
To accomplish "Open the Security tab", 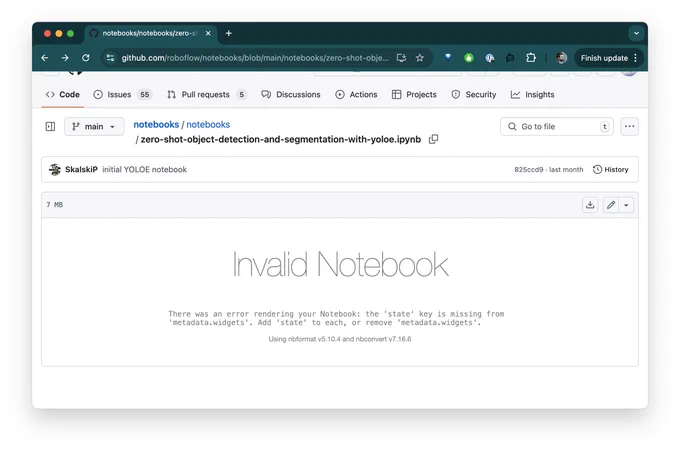I will coord(474,95).
